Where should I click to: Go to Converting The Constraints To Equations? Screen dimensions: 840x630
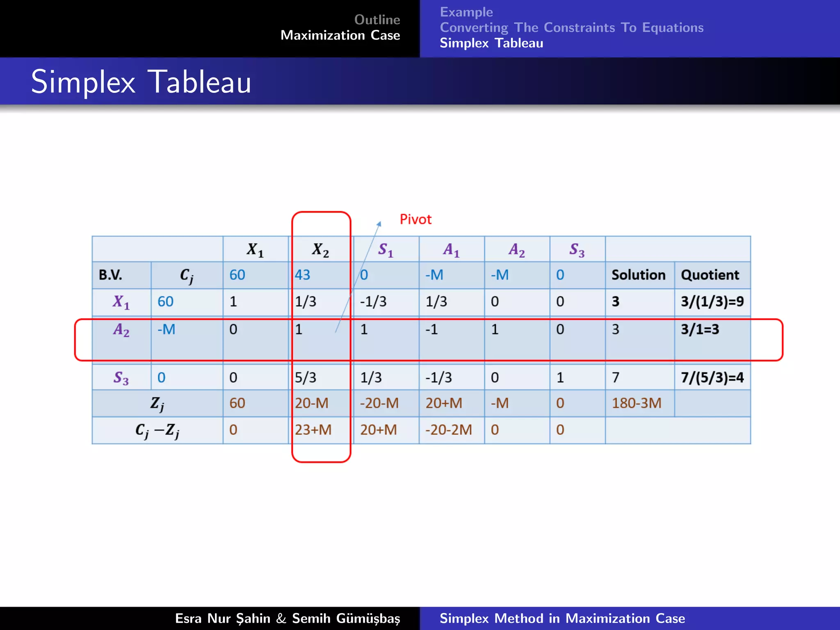[x=571, y=27]
